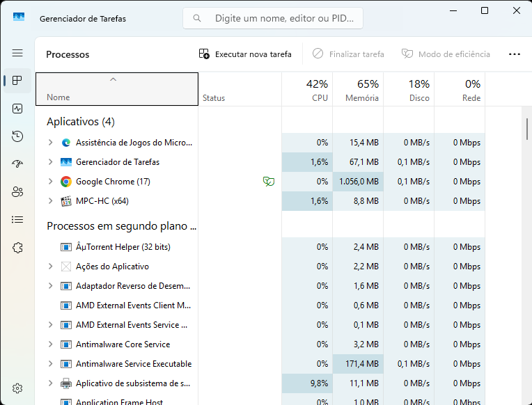Click the Task Manager app icon in title bar
Screen dimensions: 532x405
click(x=19, y=17)
